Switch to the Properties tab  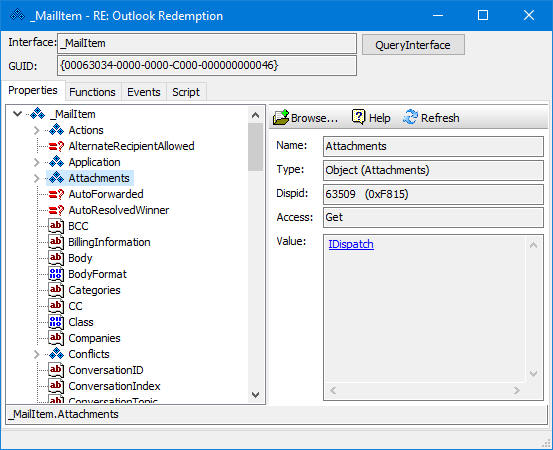point(33,90)
